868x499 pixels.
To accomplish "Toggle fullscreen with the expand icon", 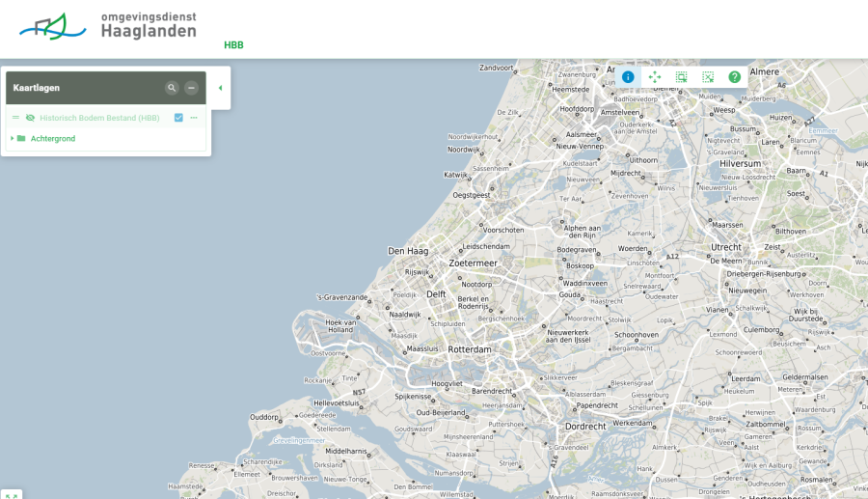I will (x=12, y=496).
